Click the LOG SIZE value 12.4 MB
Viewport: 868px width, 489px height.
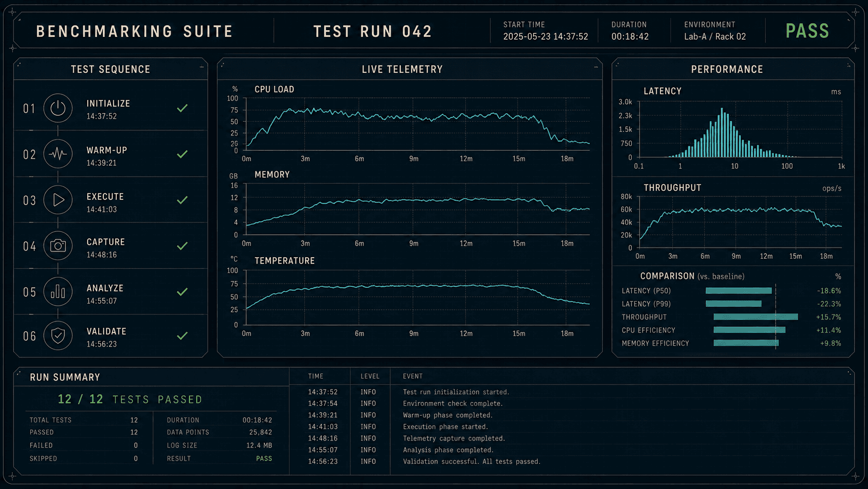point(259,445)
